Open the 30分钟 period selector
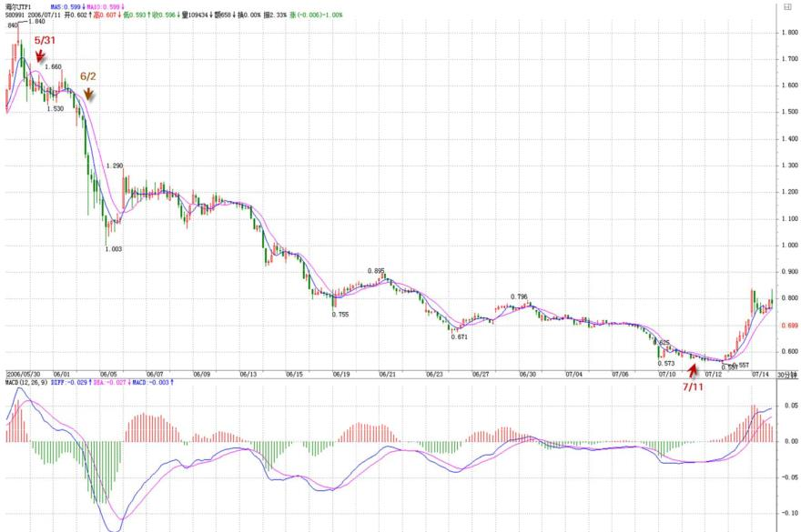The width and height of the screenshot is (801, 532). point(786,375)
